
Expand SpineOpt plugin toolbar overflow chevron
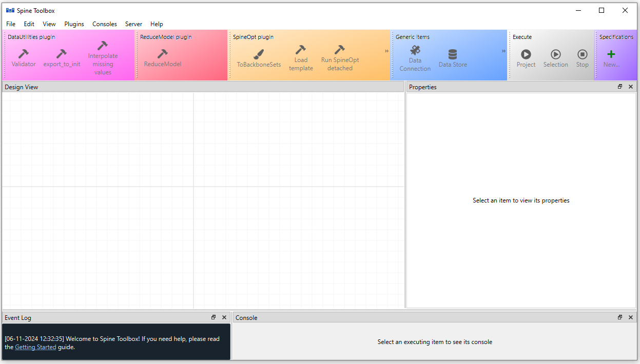pos(387,51)
